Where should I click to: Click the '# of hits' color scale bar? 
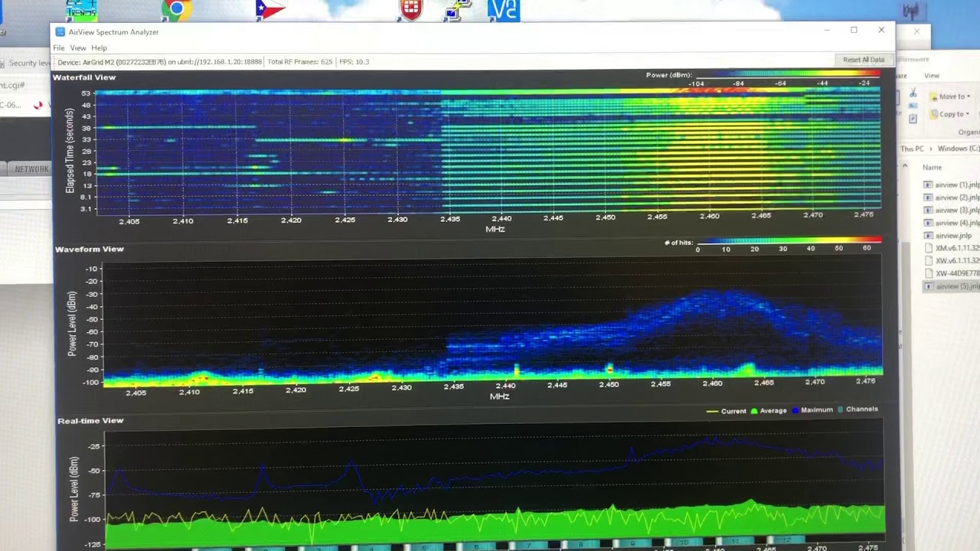pos(789,241)
